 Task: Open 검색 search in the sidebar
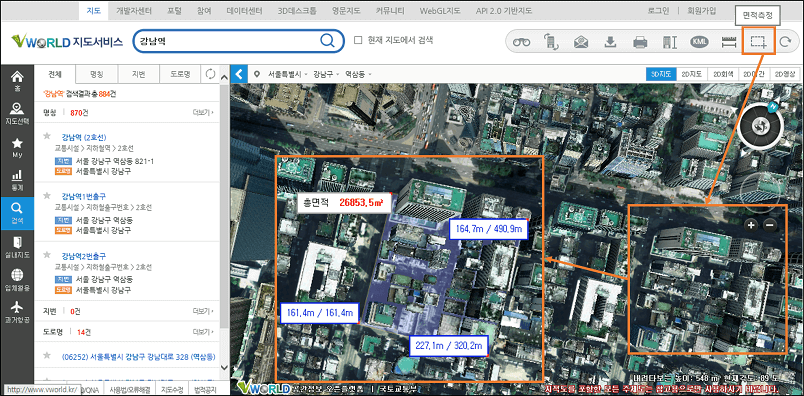coord(17,213)
